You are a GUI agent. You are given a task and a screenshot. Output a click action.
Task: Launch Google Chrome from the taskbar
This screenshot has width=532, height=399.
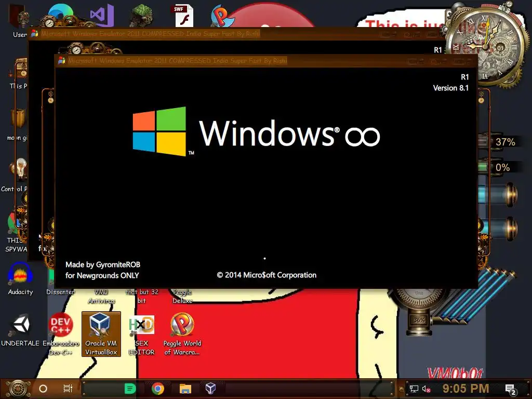coord(158,389)
